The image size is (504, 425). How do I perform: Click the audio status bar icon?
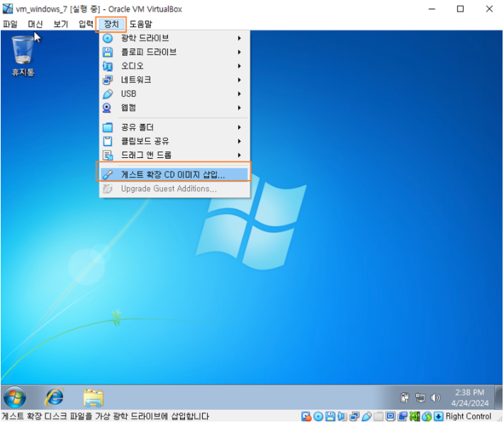click(342, 416)
